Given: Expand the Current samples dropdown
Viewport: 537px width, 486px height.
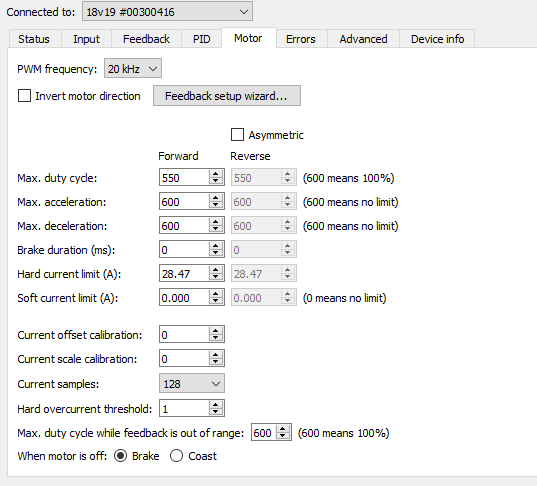Looking at the screenshot, I should pos(192,384).
